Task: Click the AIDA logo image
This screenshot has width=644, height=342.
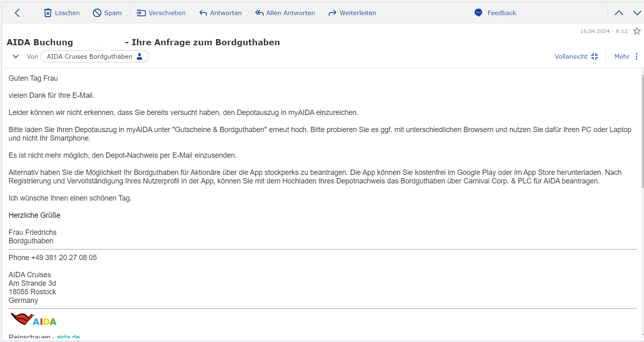Action: pos(34,319)
